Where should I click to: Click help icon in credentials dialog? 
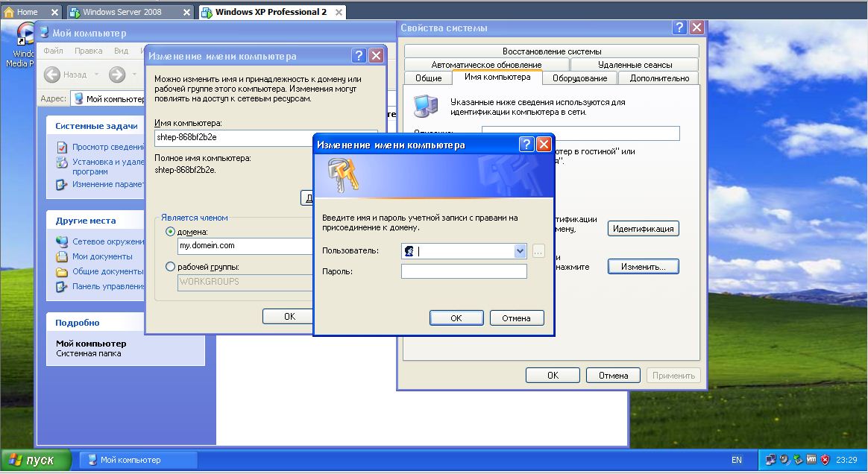[526, 145]
